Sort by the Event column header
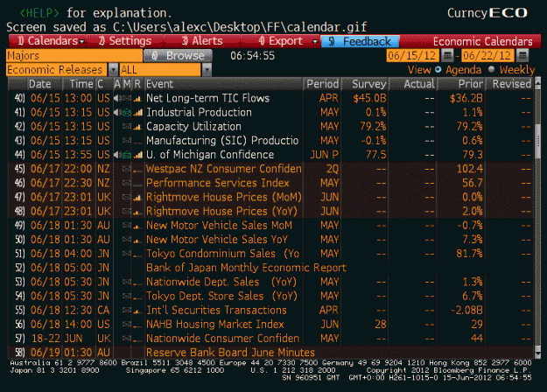The width and height of the screenshot is (547, 392). tap(224, 84)
